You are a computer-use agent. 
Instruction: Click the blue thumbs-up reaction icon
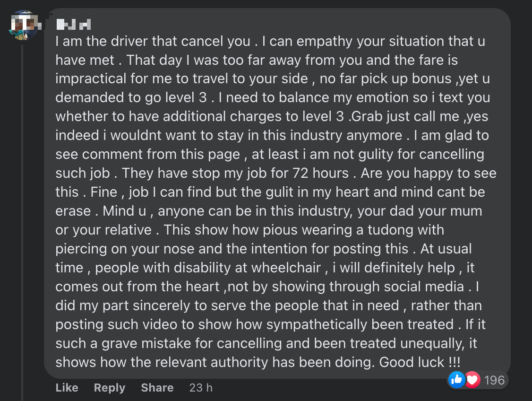click(457, 380)
